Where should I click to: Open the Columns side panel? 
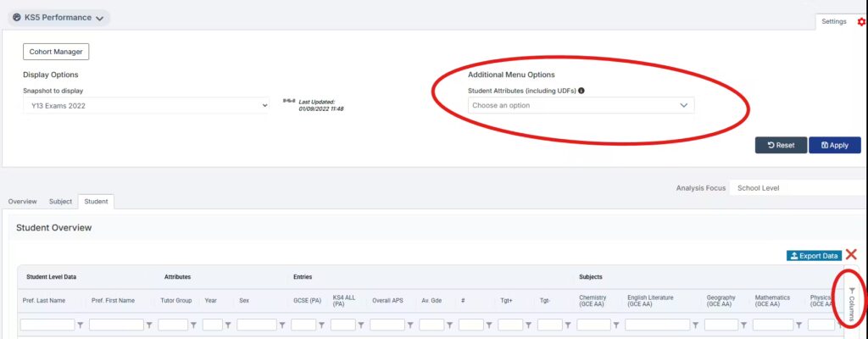852,303
